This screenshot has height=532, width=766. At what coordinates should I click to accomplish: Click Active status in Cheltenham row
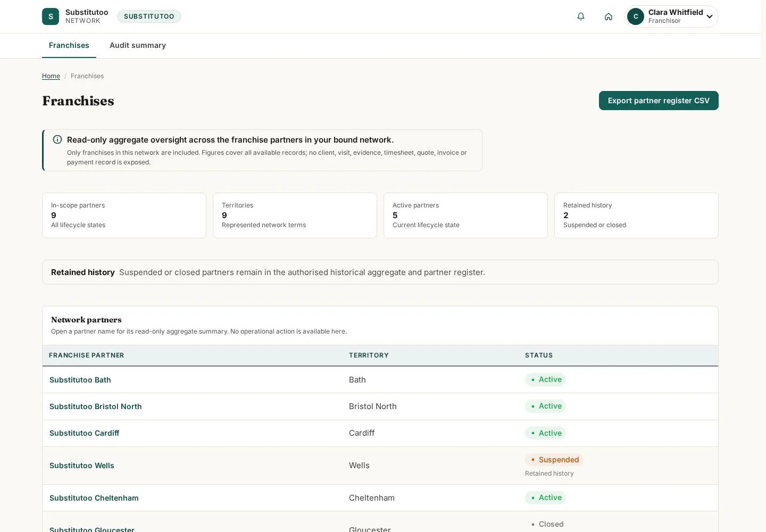(545, 497)
